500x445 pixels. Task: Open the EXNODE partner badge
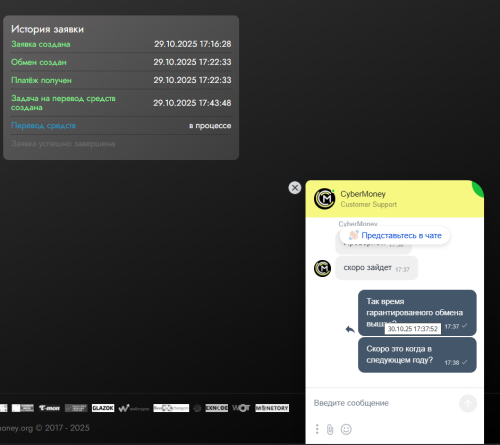tap(217, 408)
